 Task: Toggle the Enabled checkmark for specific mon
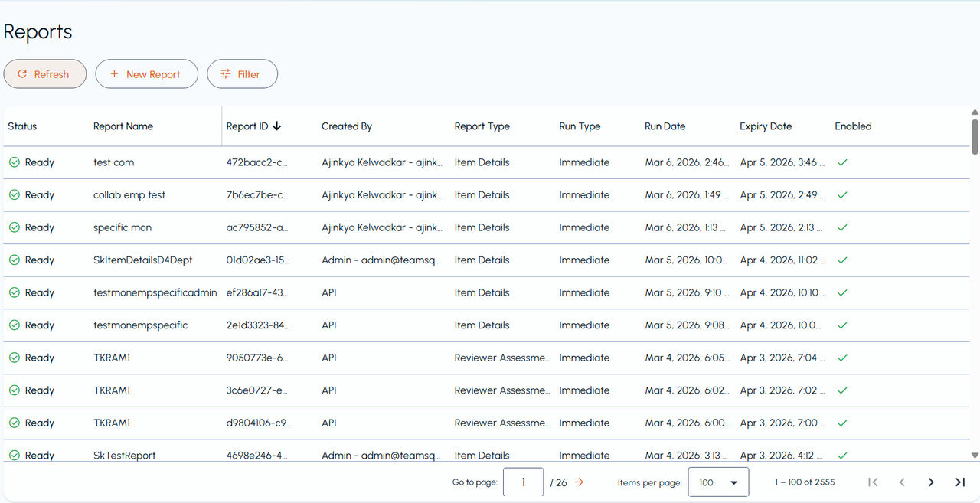pyautogui.click(x=842, y=227)
